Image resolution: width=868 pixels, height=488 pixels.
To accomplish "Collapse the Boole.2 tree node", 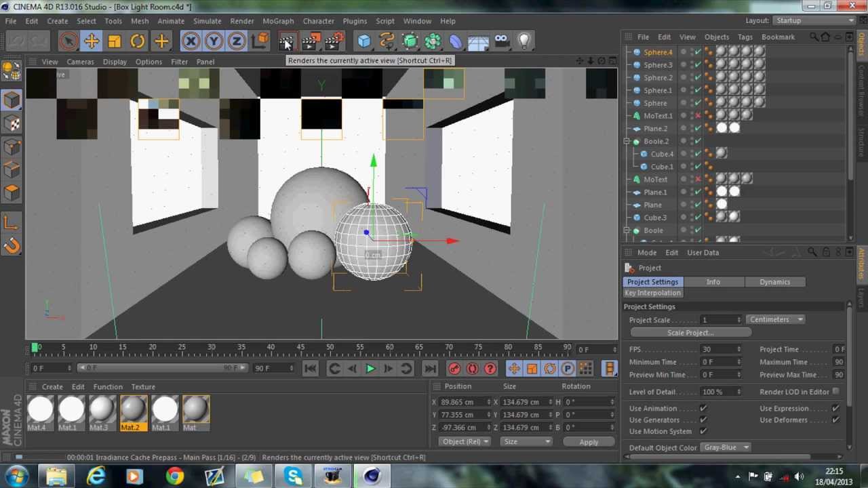I will coord(627,142).
